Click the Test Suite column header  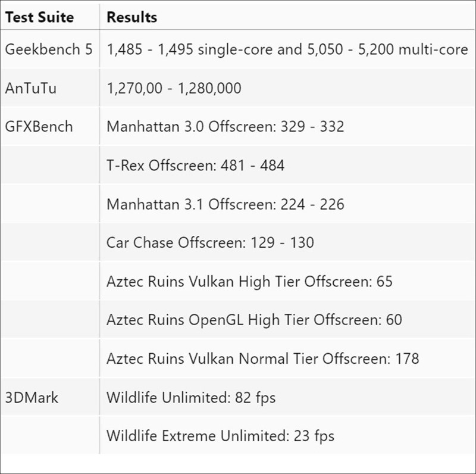[x=39, y=17]
